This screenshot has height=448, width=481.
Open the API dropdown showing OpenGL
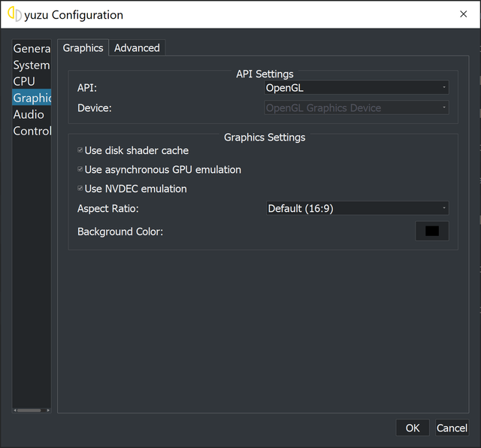pos(356,88)
